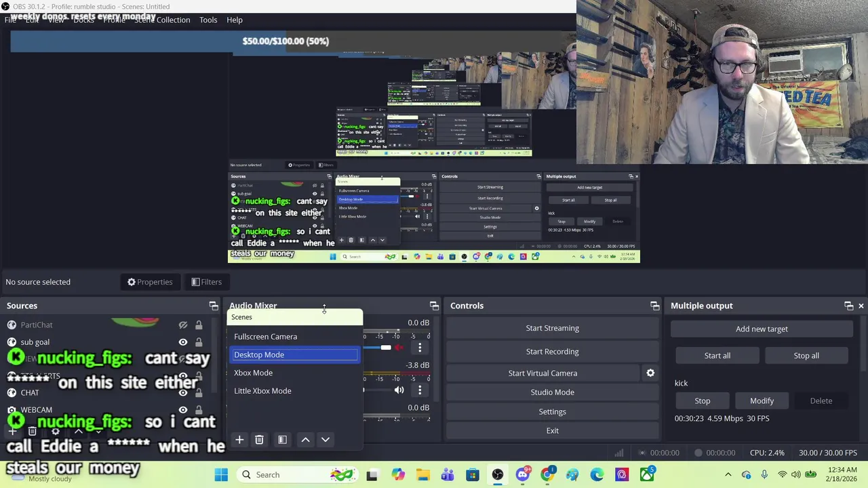This screenshot has height=488, width=868.
Task: Open options menu for first audio channel
Action: click(x=420, y=348)
